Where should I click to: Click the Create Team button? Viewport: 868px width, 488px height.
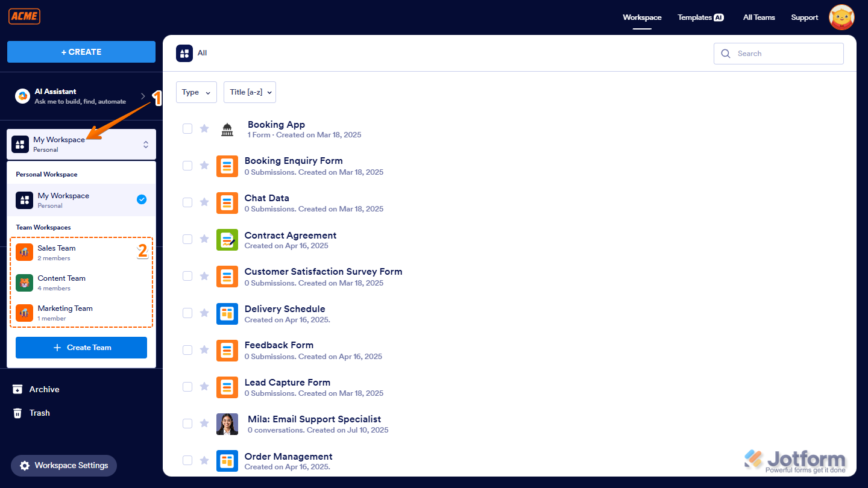point(81,348)
